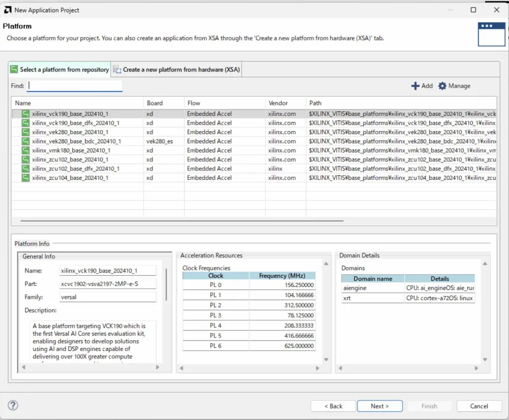This screenshot has height=420, width=509.
Task: Open Manage via the gear icon
Action: click(442, 86)
